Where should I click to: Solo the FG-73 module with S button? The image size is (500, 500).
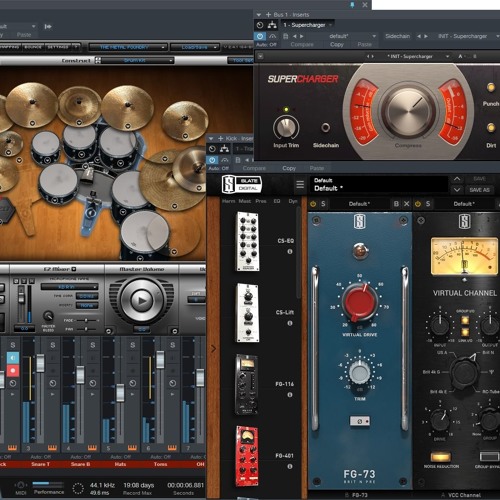[x=323, y=204]
